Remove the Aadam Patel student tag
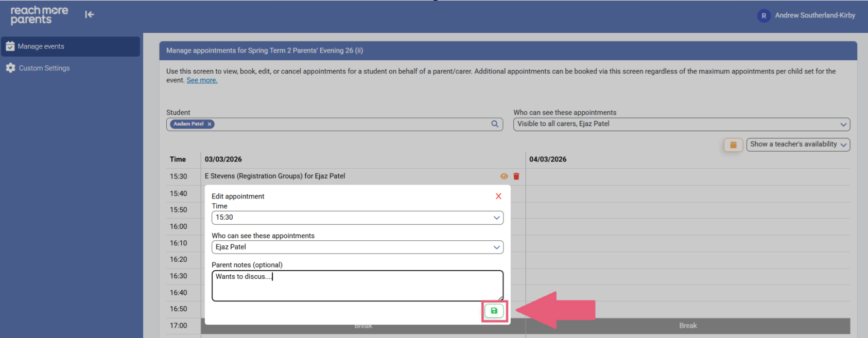Screen dimensions: 868x338 click(210, 124)
